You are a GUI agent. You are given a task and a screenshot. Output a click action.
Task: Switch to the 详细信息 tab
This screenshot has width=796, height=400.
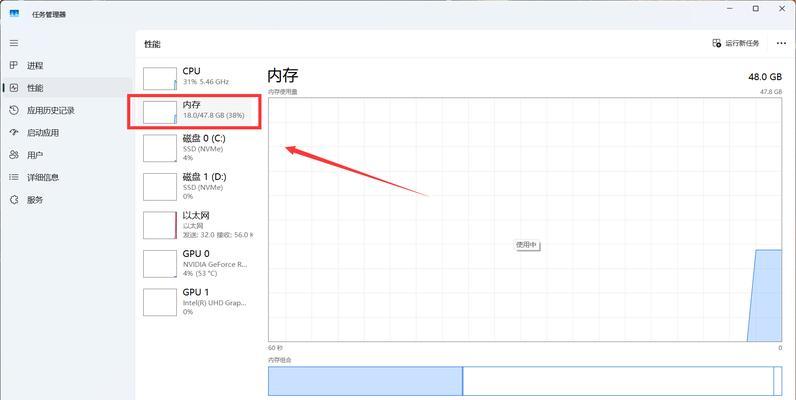point(66,177)
